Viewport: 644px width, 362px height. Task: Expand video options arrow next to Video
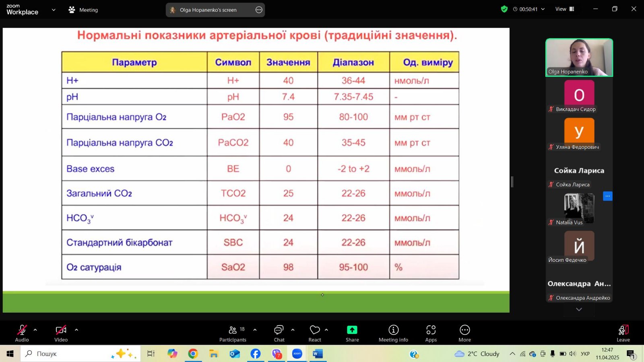coord(76,330)
